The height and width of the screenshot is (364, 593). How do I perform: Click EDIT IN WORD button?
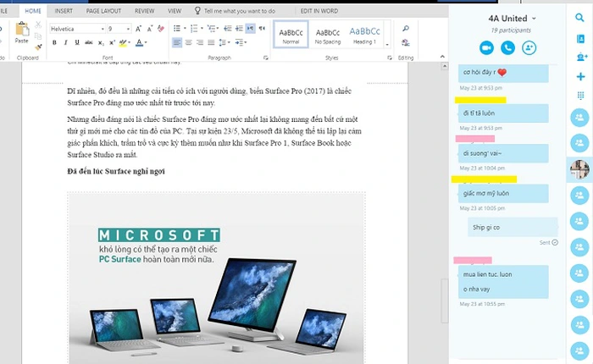319,11
